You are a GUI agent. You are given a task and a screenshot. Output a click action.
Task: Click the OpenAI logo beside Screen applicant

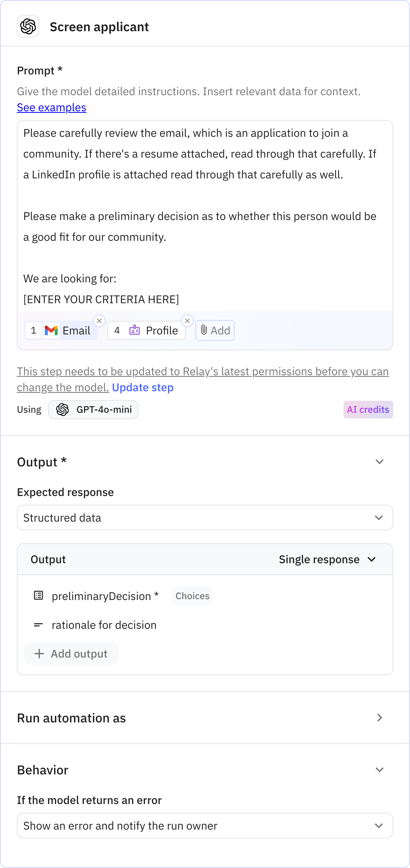28,27
